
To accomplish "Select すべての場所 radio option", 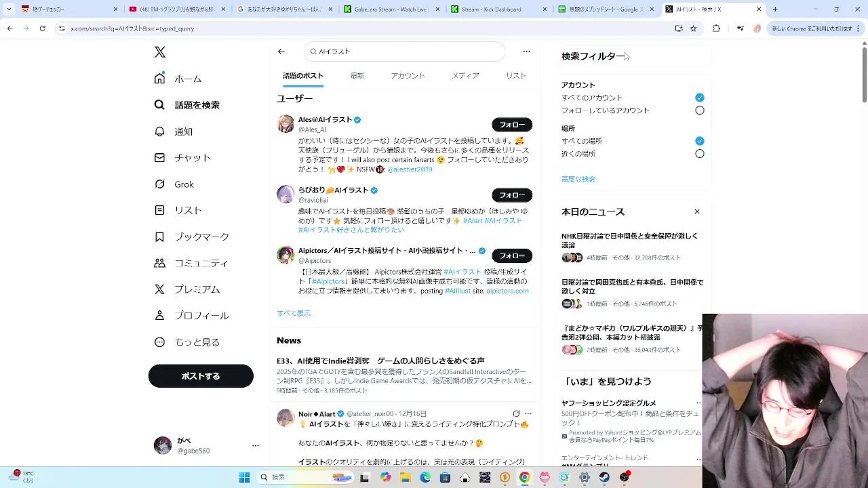I will (x=700, y=141).
